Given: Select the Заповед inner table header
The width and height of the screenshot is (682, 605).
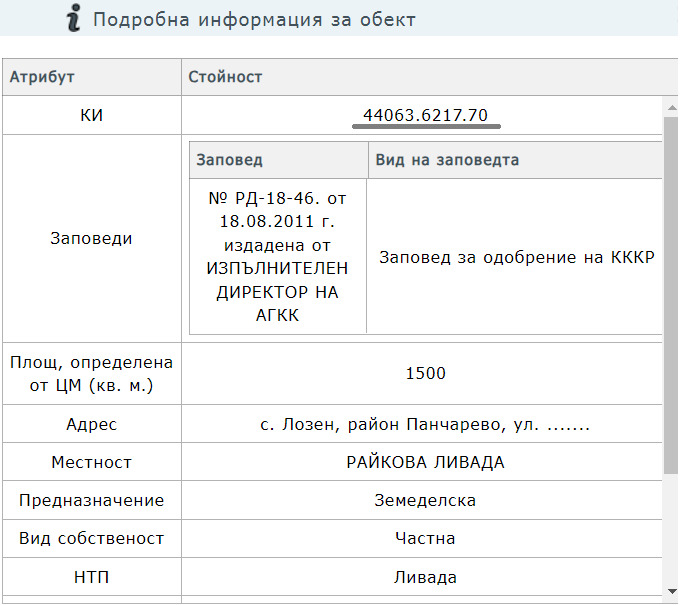Looking at the screenshot, I should coord(229,160).
